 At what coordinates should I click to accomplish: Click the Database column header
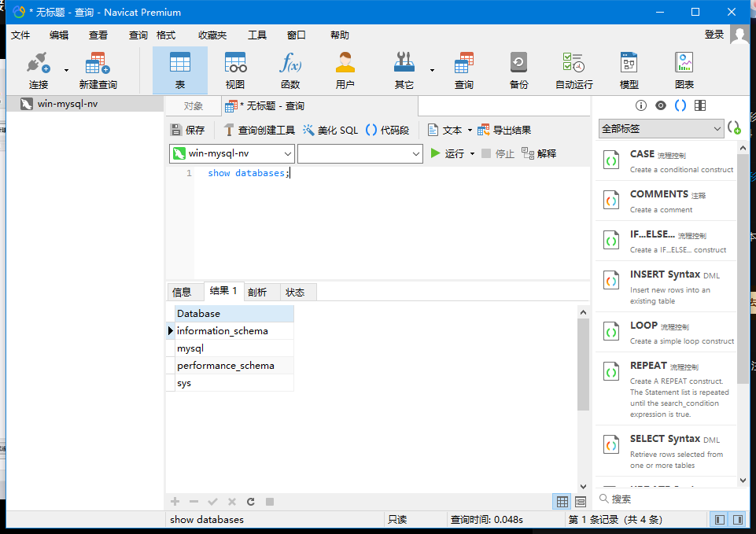tap(234, 314)
